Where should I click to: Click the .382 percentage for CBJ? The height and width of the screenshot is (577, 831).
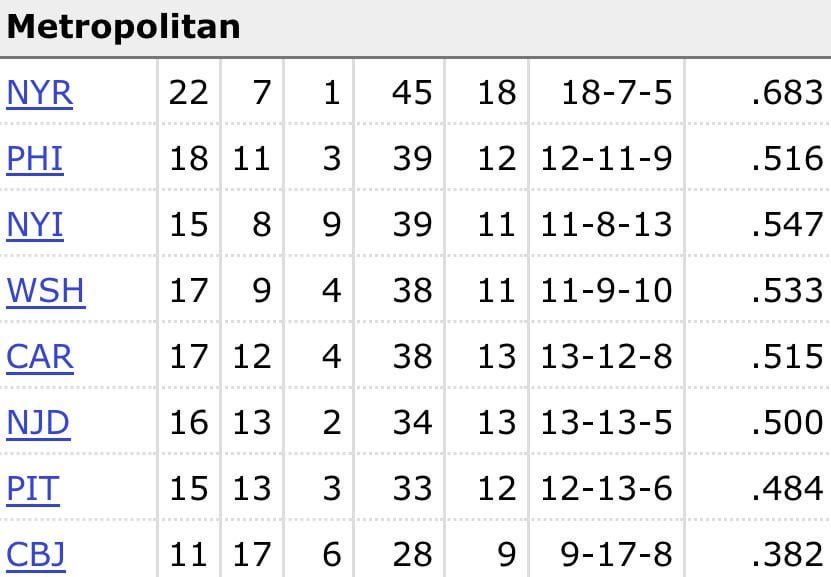coord(787,554)
